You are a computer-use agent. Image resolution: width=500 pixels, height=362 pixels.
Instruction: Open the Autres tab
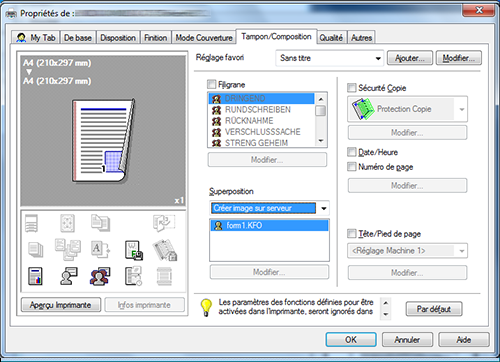pyautogui.click(x=361, y=38)
